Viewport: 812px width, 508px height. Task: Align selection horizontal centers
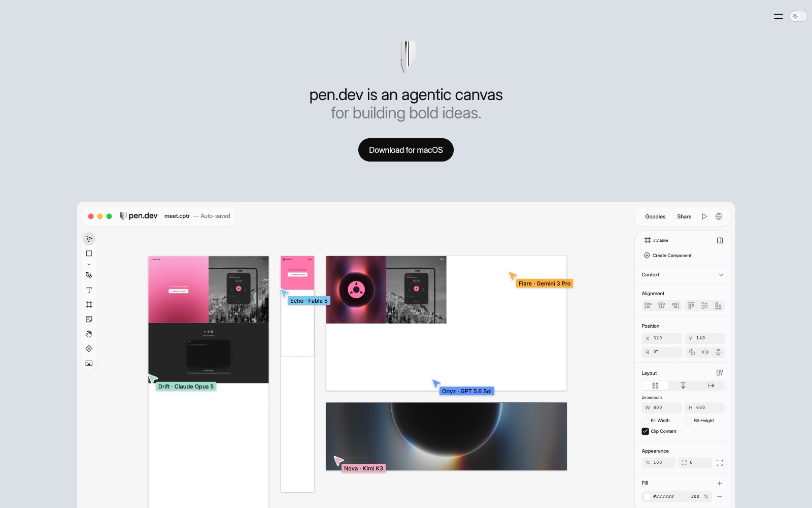pyautogui.click(x=662, y=305)
